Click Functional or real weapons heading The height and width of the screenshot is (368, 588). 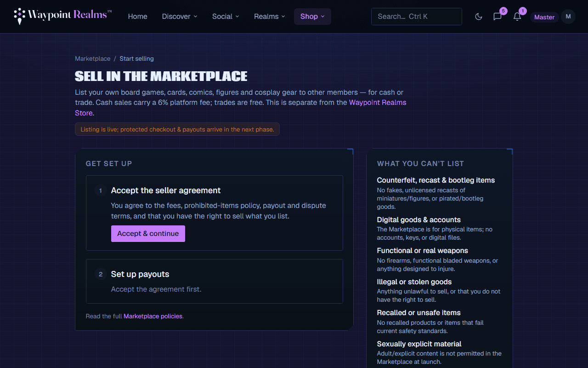point(423,251)
